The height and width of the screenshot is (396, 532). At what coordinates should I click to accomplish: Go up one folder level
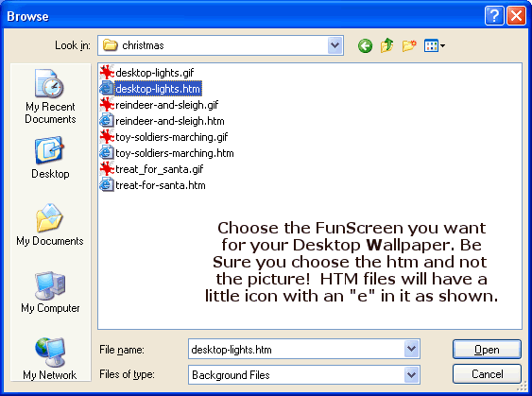(386, 45)
